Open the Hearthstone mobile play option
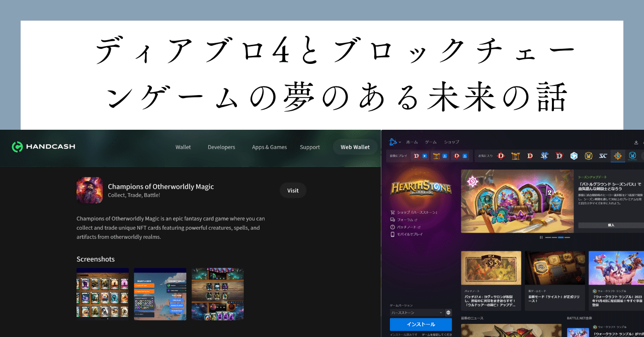The width and height of the screenshot is (644, 337). tap(410, 234)
